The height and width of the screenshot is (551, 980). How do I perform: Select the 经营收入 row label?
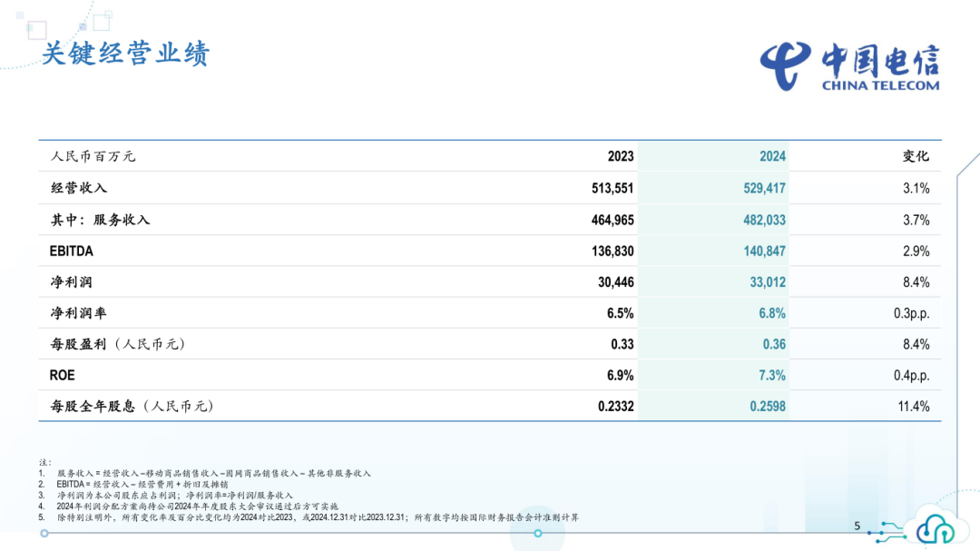pyautogui.click(x=79, y=188)
